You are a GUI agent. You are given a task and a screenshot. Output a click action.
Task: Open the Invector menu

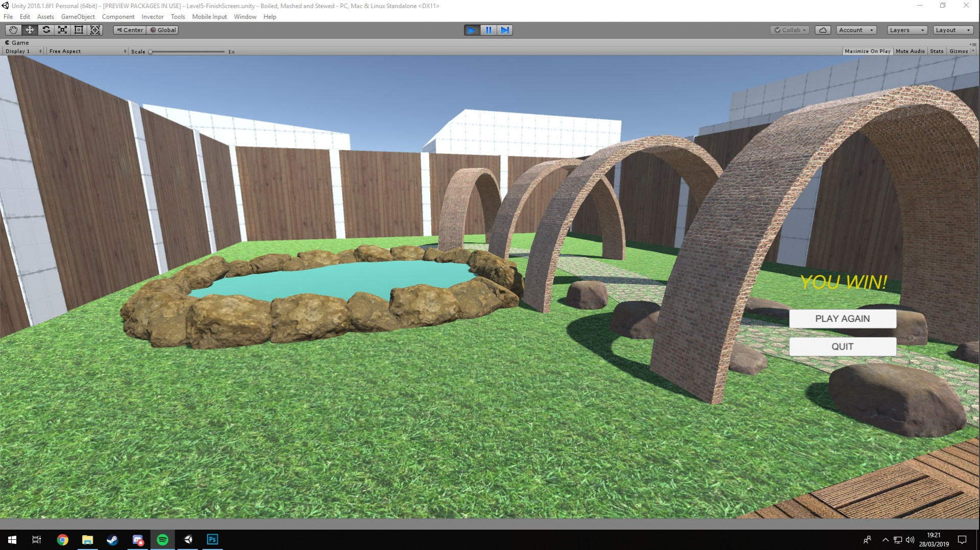tap(153, 17)
